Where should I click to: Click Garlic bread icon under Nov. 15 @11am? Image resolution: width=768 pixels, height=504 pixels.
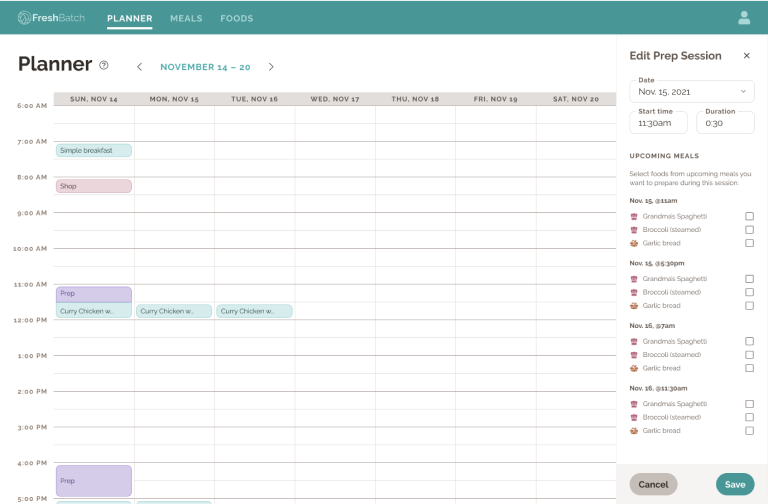point(634,243)
